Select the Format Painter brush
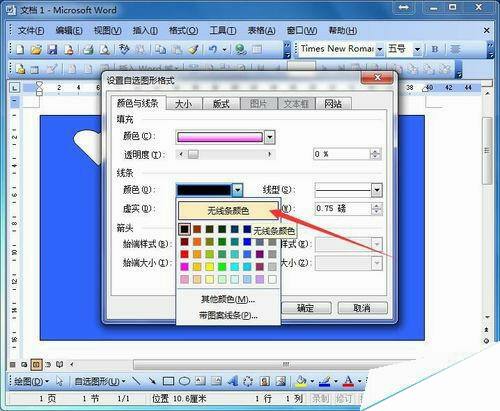The width and height of the screenshot is (500, 411). pos(193,50)
